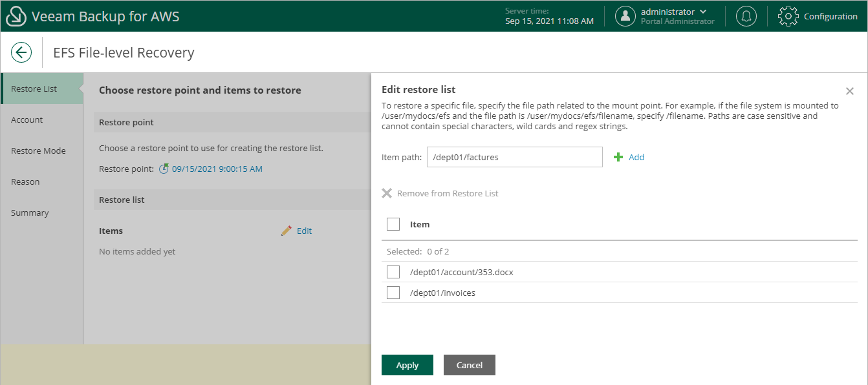Click the Remove from Restore List X icon
The image size is (868, 385).
[387, 193]
